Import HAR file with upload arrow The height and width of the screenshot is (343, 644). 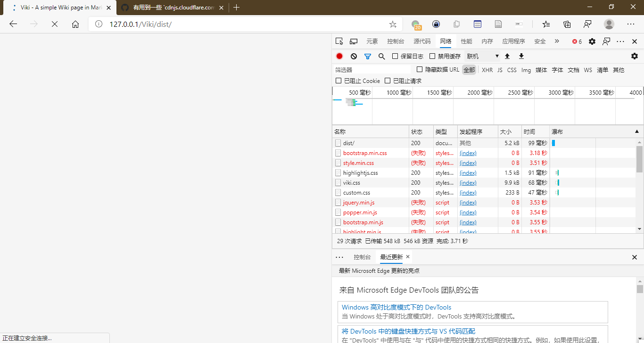[x=507, y=56]
